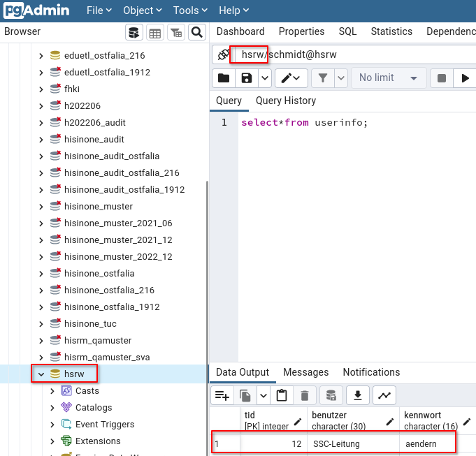Click the download results icon
The height and width of the screenshot is (456, 476).
(x=357, y=396)
